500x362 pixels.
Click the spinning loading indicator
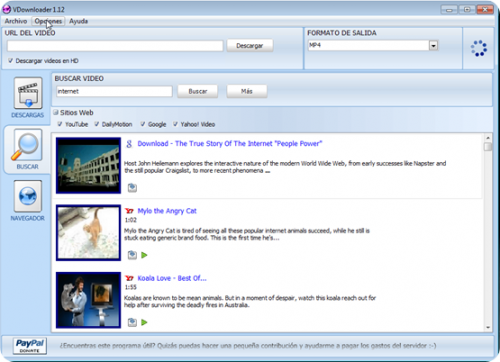(479, 48)
